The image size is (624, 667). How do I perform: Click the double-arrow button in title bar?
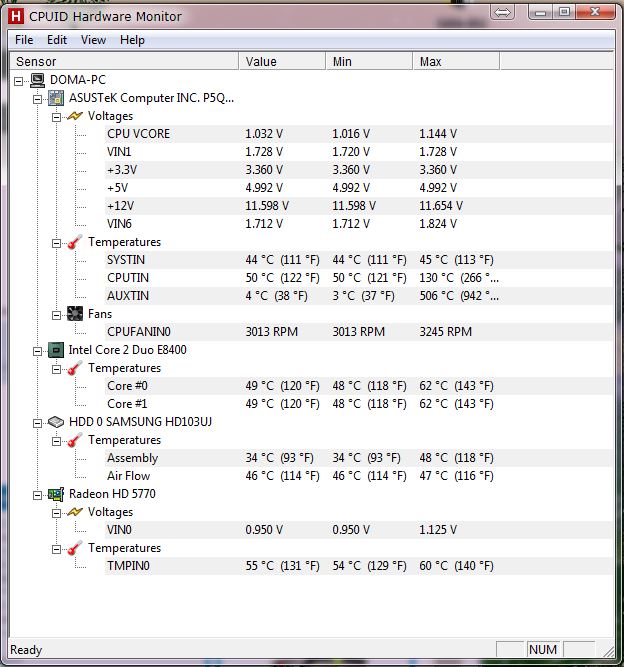(x=502, y=12)
